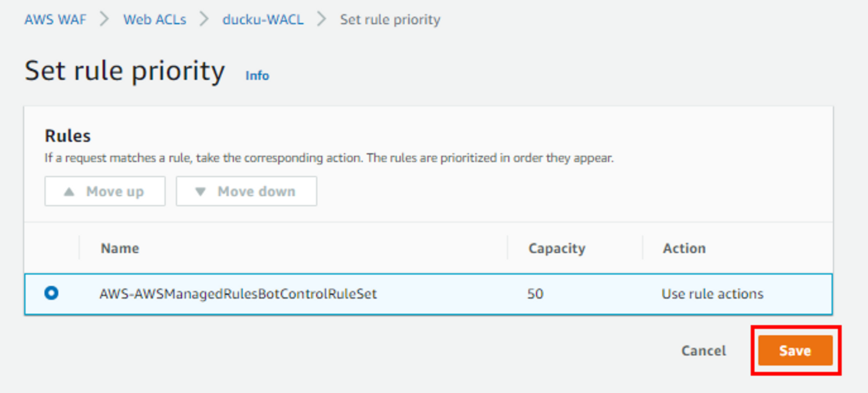
Task: Navigate to Web ACLs breadcrumb
Action: (155, 20)
